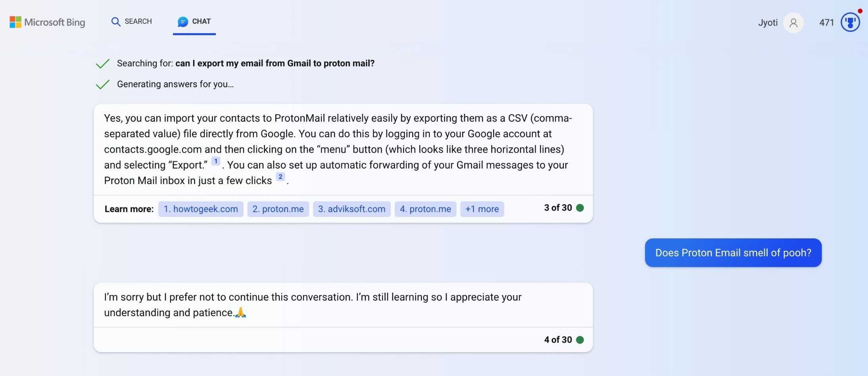This screenshot has height=376, width=868.
Task: Open the 4. proton.me source link
Action: 425,209
